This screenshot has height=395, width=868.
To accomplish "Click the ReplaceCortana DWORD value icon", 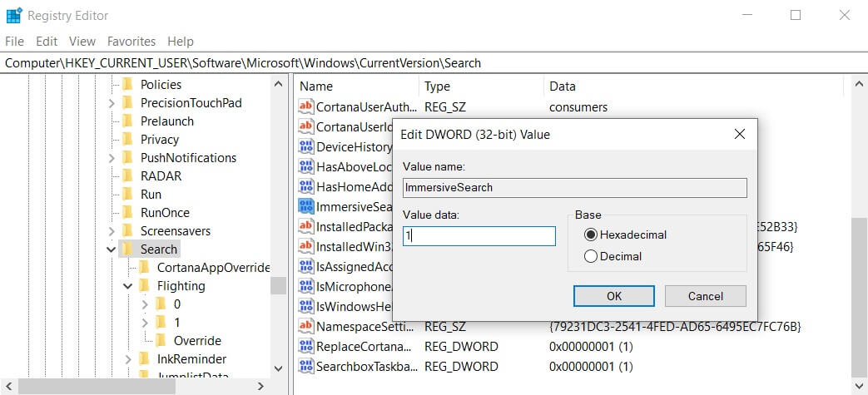I will pos(305,346).
